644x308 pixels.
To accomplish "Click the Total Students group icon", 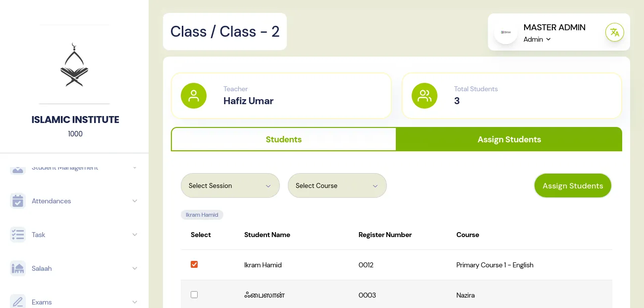I will (425, 96).
